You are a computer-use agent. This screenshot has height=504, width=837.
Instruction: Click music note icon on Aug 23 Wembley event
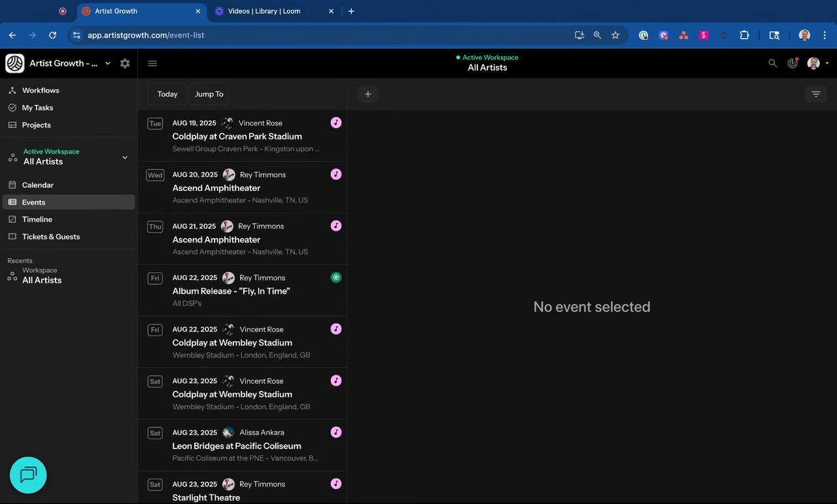(336, 380)
